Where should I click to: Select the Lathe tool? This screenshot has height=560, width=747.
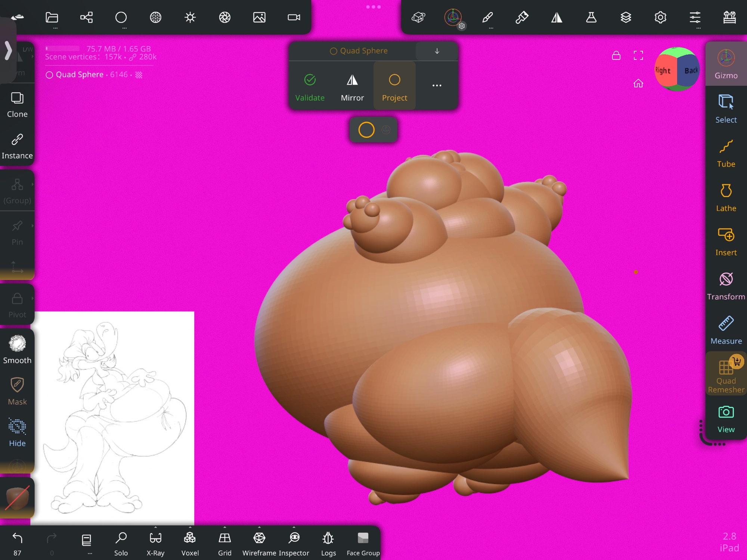coord(726,198)
